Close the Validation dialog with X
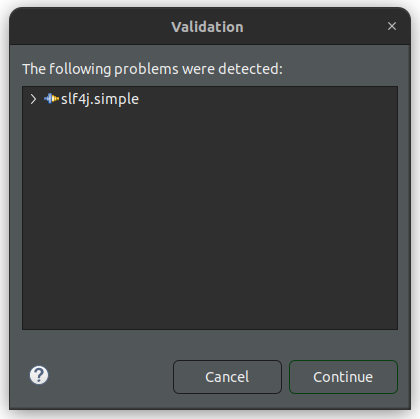The image size is (420, 419). point(392,26)
